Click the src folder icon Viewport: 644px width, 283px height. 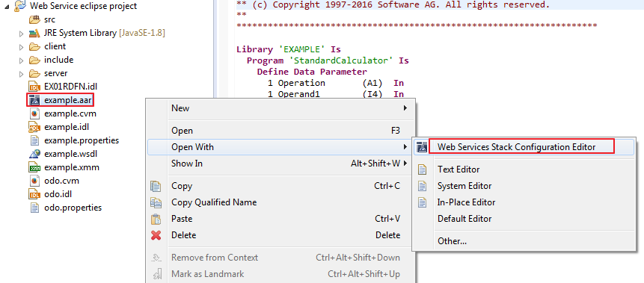pos(34,19)
